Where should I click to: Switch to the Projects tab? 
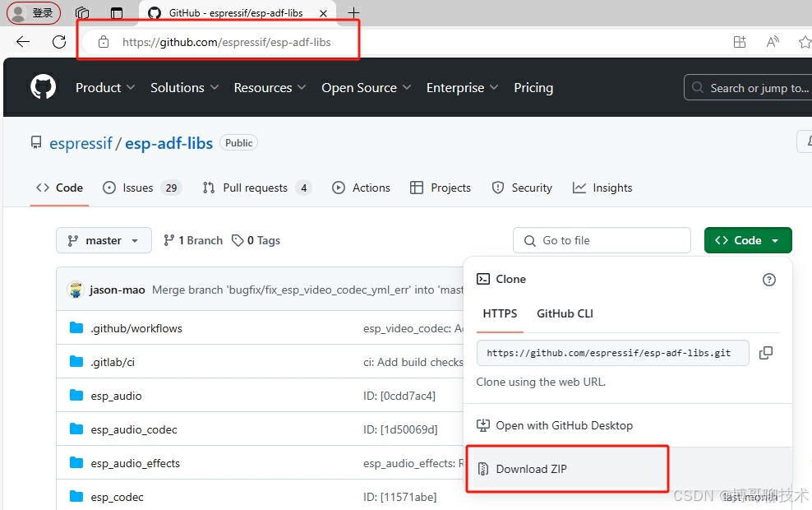coord(441,188)
